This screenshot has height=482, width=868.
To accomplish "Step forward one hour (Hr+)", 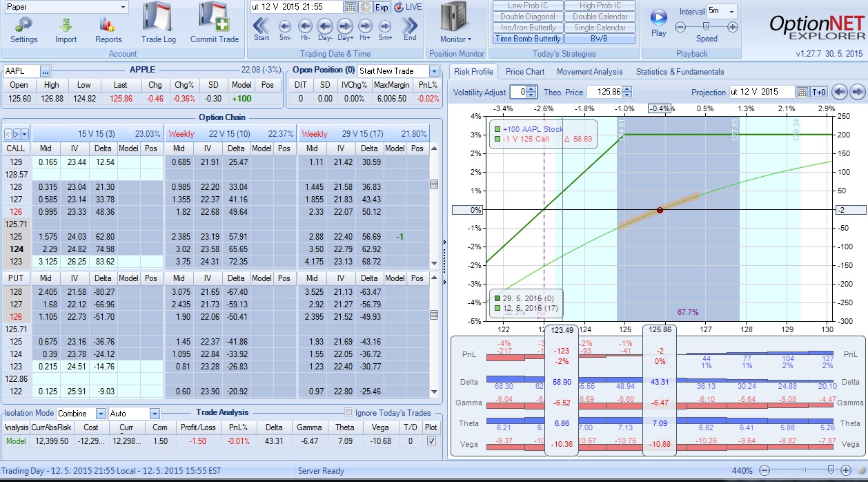I will (x=366, y=26).
